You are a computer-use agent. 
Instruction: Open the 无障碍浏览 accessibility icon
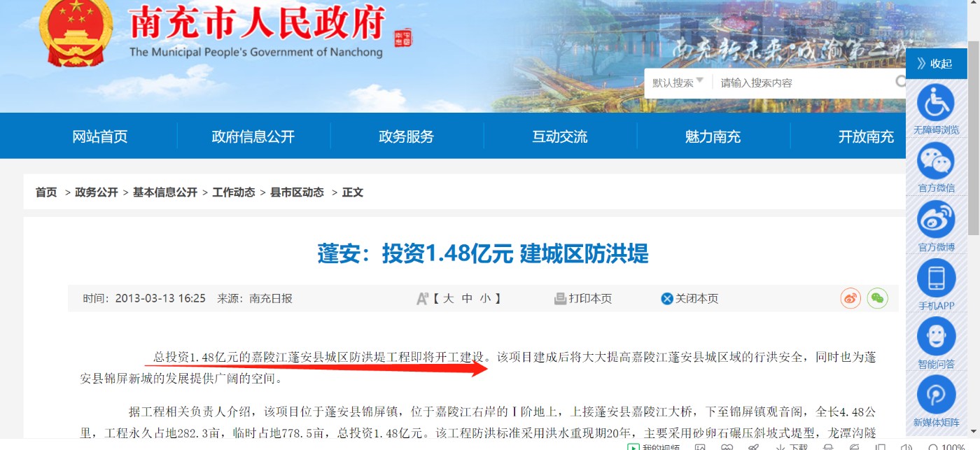935,102
